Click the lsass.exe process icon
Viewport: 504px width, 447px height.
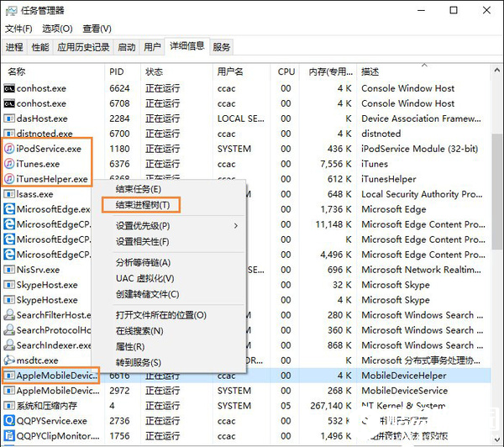(9, 194)
